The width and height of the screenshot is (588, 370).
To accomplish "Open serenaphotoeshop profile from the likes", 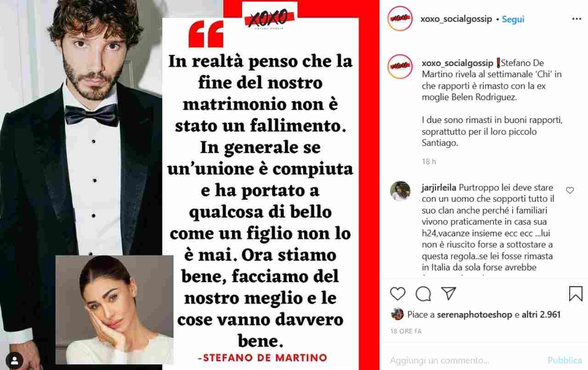I will [474, 315].
